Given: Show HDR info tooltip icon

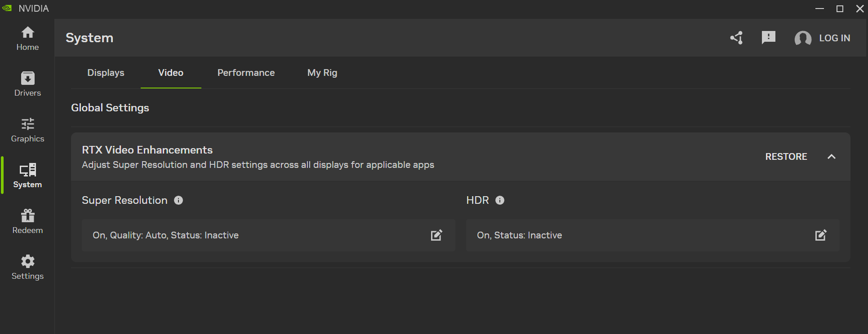Looking at the screenshot, I should [500, 200].
